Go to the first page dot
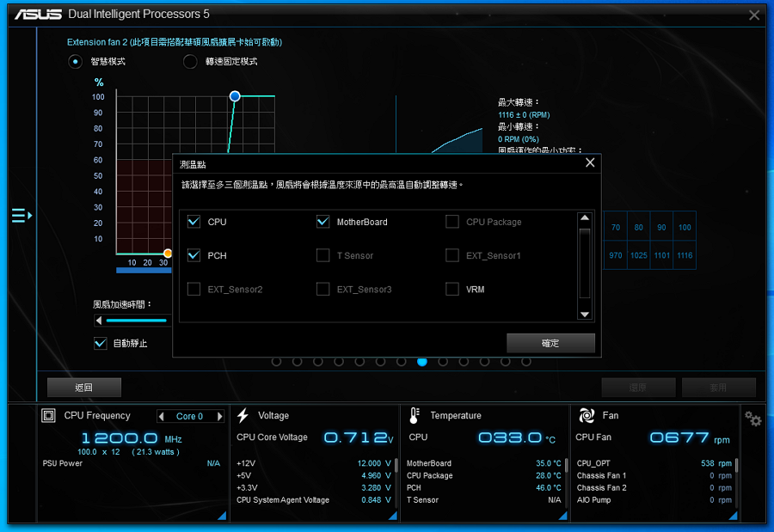774x532 pixels. point(276,362)
